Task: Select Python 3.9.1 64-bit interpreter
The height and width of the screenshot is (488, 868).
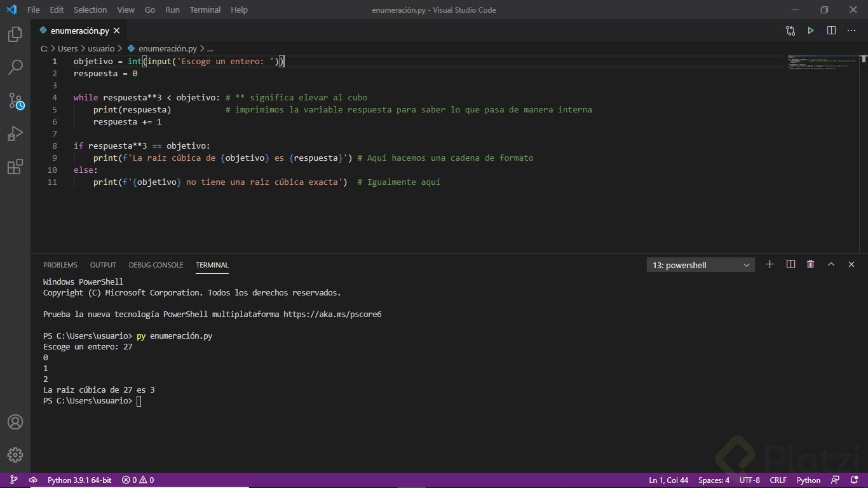Action: pos(79,480)
